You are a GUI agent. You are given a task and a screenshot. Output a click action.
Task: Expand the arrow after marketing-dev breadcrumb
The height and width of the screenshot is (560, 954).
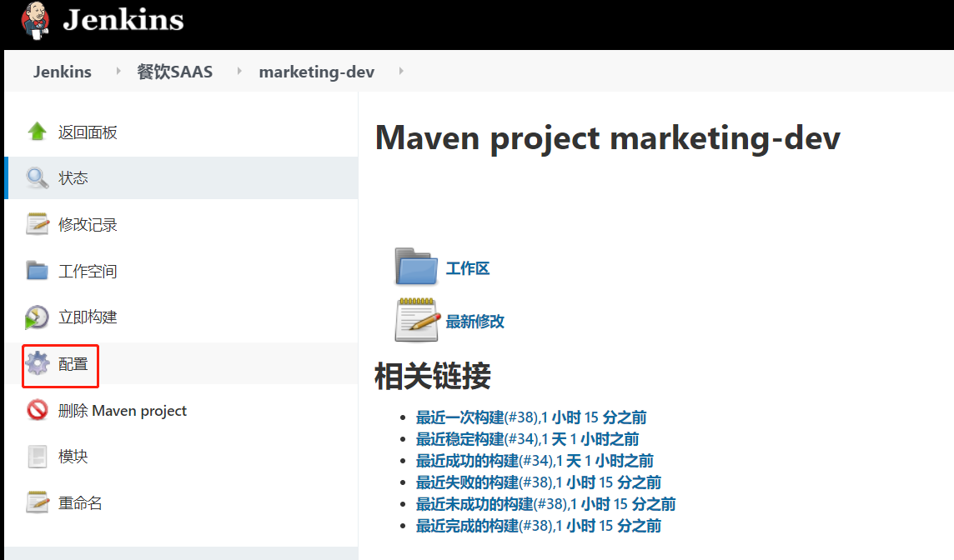(401, 71)
